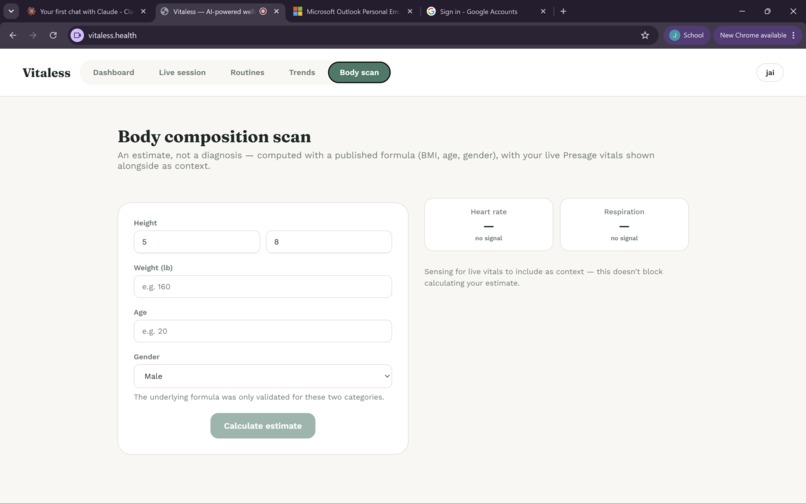The height and width of the screenshot is (504, 806).
Task: Click the Sensing for live vitals text
Action: (x=543, y=277)
